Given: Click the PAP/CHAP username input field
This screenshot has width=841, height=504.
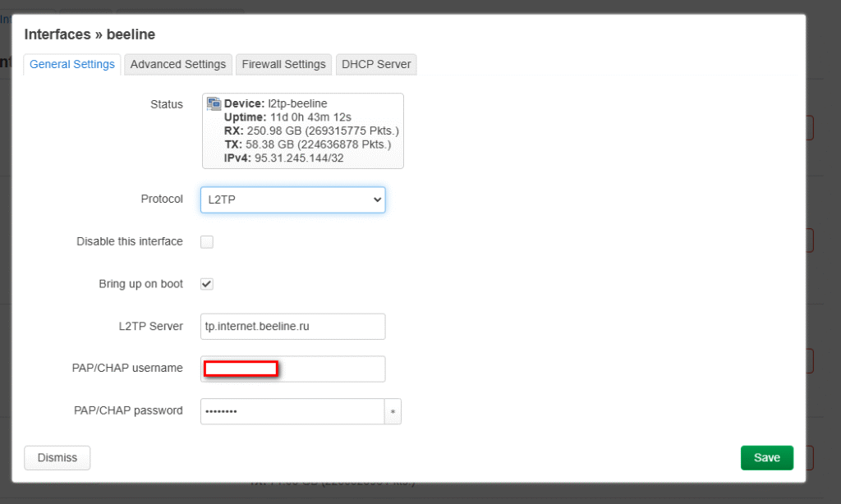Looking at the screenshot, I should (x=293, y=369).
